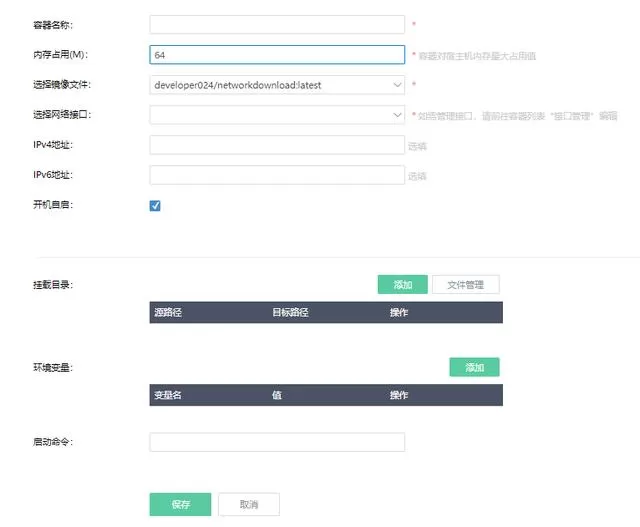This screenshot has height=527, width=640.
Task: Focus the 内存占用 field showing 64
Action: pos(277,55)
